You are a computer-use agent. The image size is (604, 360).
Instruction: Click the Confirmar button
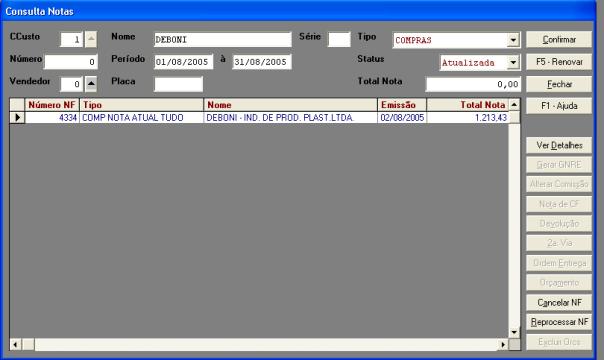coord(559,40)
